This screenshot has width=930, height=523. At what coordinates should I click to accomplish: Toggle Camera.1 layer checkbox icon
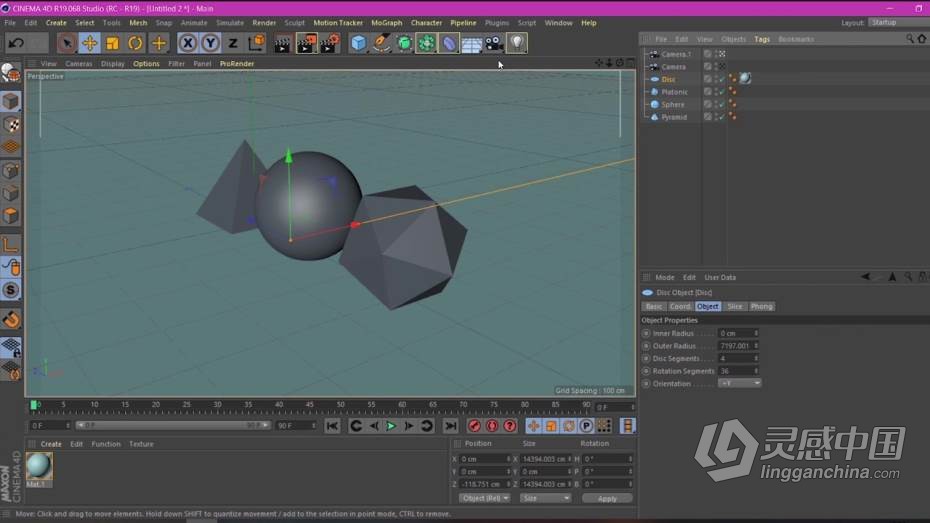click(708, 54)
